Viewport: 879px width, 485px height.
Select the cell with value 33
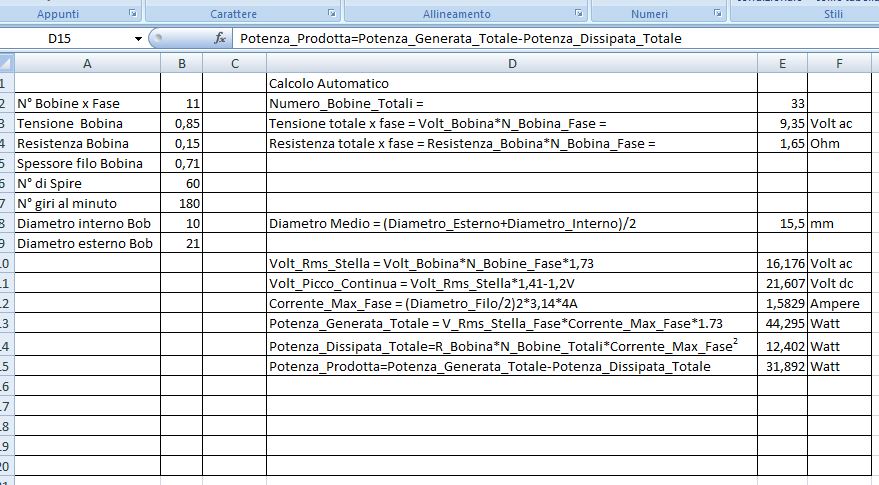[x=783, y=103]
